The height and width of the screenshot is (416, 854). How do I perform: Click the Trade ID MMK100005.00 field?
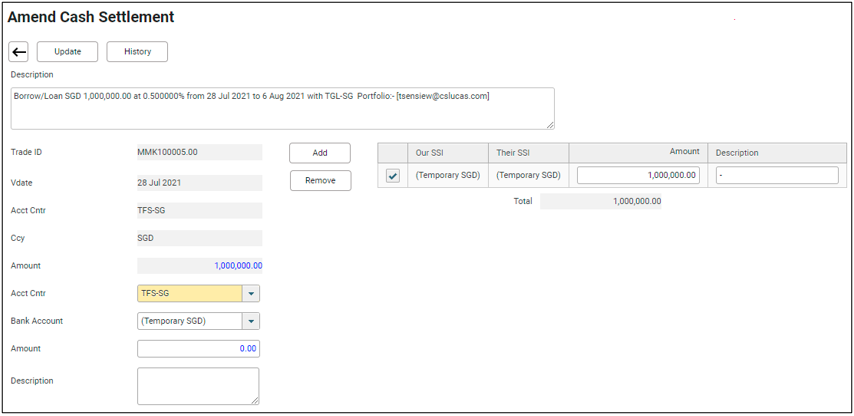point(199,153)
